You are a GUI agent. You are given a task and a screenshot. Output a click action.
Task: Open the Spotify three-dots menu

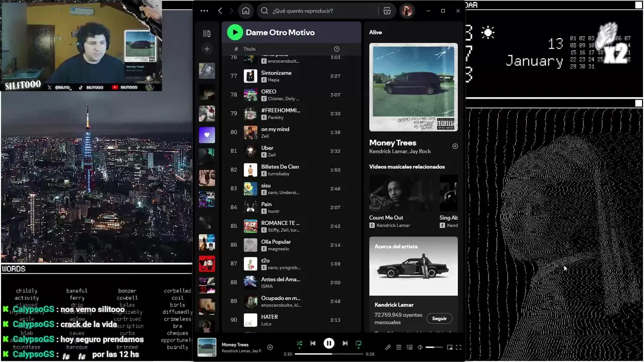204,11
